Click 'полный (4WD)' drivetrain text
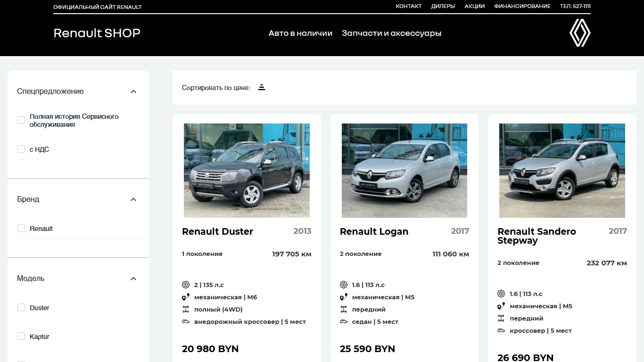The width and height of the screenshot is (644, 362). 218,310
